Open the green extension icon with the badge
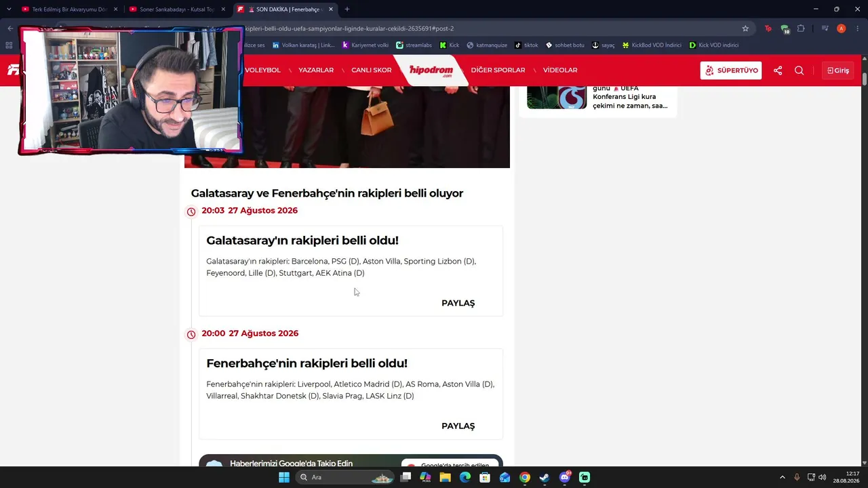The height and width of the screenshot is (488, 868). [785, 29]
